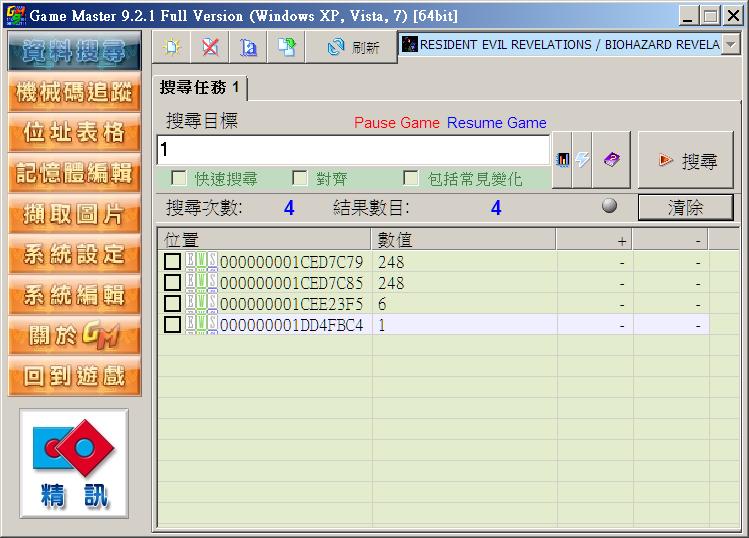The height and width of the screenshot is (538, 749).
Task: Click the Pause Game link
Action: tap(397, 123)
